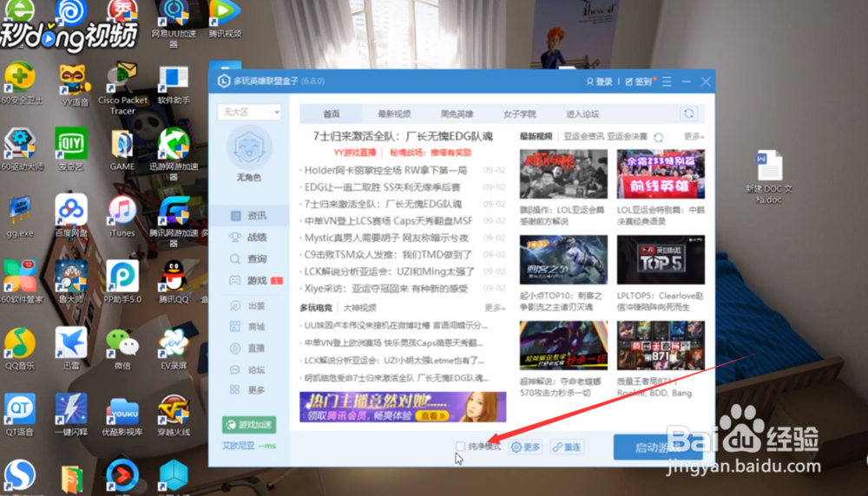This screenshot has width=868, height=496.
Task: Click the green 游戏加速 button
Action: (x=249, y=425)
